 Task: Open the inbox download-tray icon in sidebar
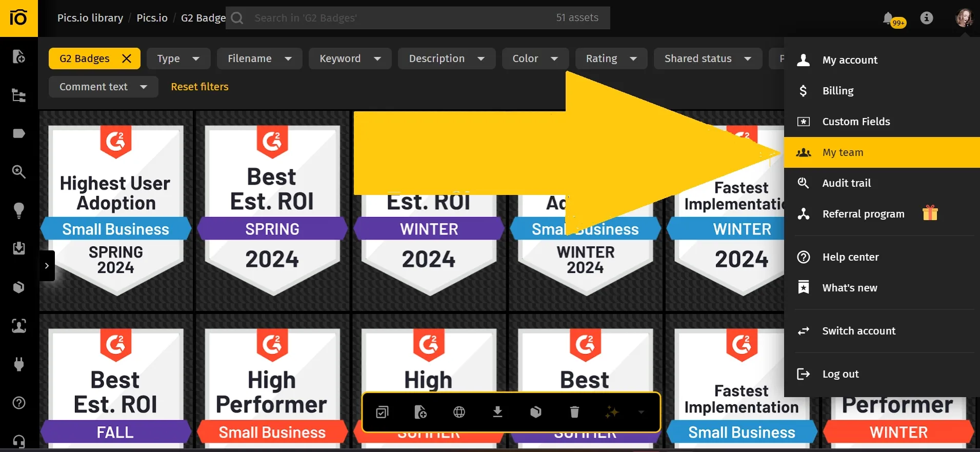(18, 249)
